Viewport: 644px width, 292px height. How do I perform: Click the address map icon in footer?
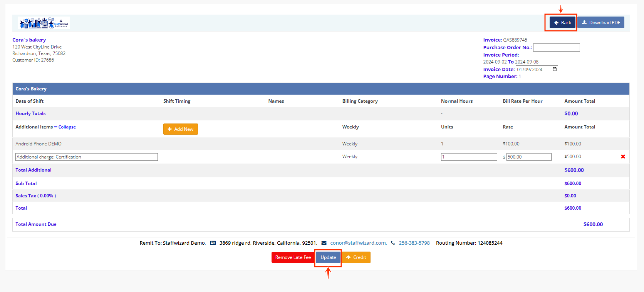pyautogui.click(x=213, y=243)
